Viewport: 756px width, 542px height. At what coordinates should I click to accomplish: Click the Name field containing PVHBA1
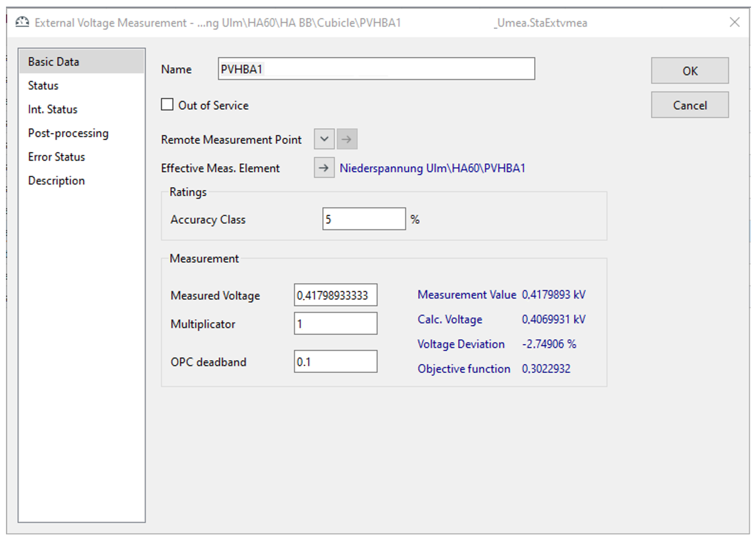[377, 69]
